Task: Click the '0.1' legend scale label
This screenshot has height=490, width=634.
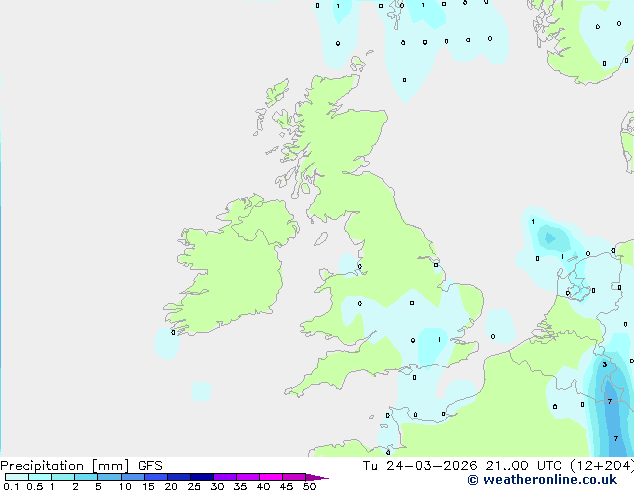Action: 11,486
